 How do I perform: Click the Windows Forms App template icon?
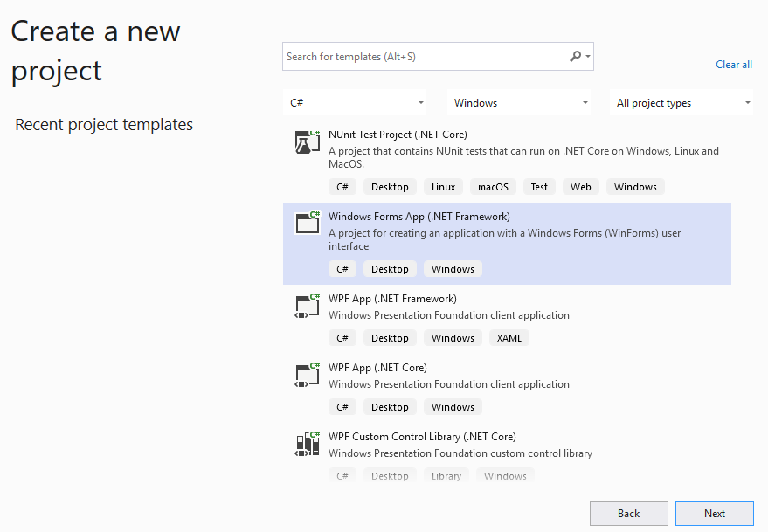pyautogui.click(x=307, y=223)
